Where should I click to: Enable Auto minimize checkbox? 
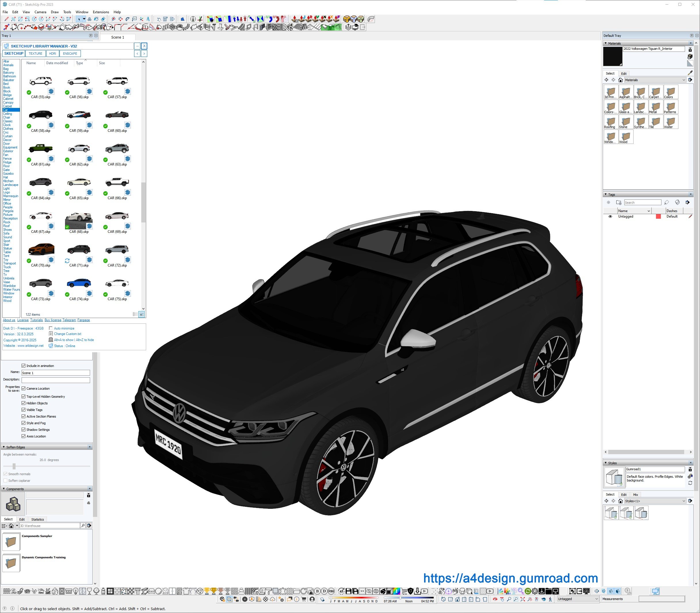(51, 328)
